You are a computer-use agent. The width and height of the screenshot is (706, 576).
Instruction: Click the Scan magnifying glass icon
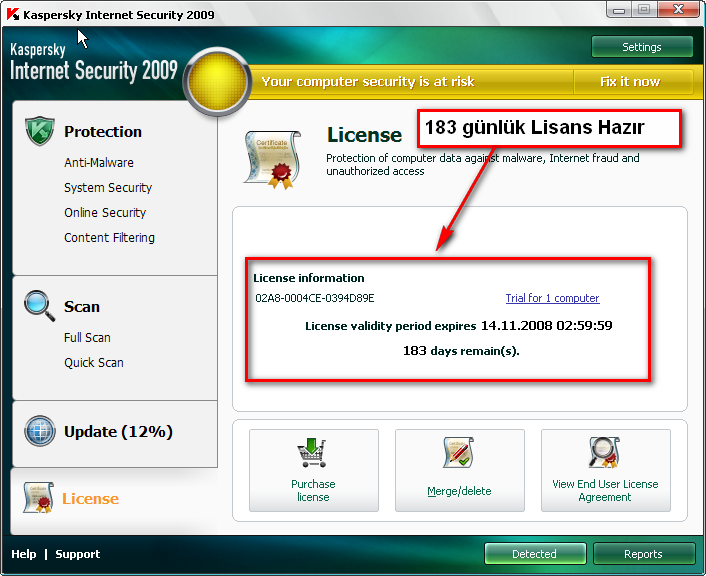pyautogui.click(x=40, y=306)
